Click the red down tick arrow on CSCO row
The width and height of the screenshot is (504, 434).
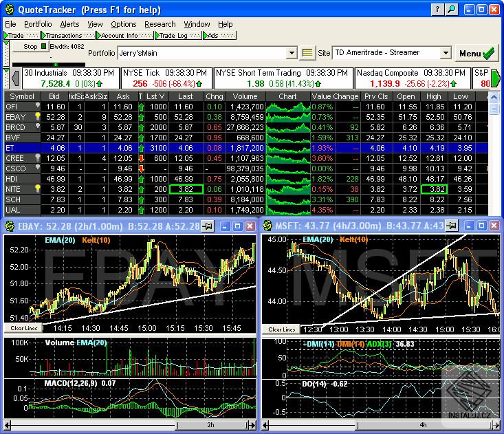pos(141,169)
